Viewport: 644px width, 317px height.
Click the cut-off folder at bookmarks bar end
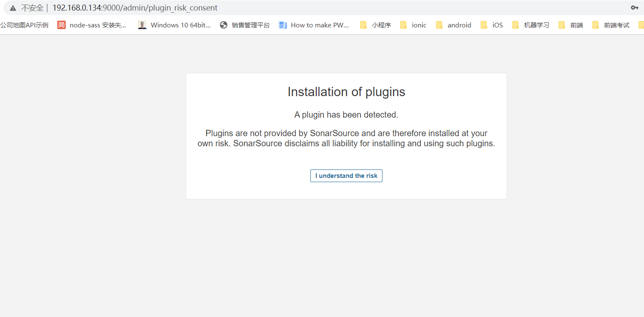pyautogui.click(x=641, y=25)
